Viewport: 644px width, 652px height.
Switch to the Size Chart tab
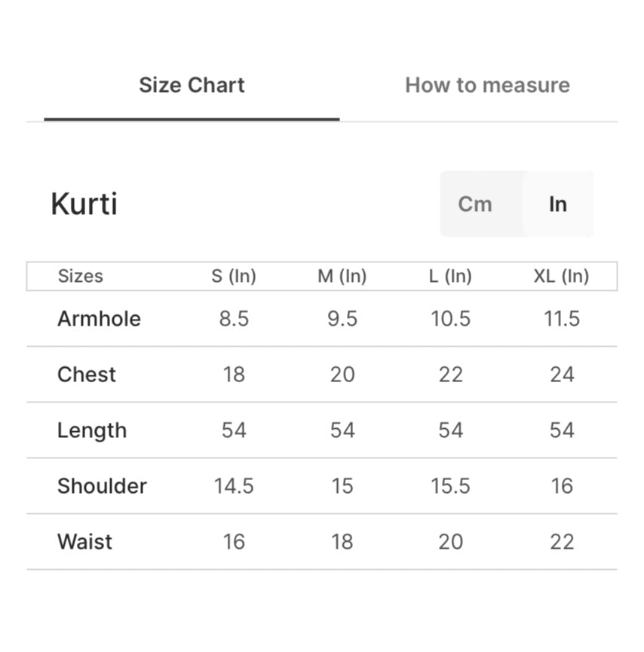point(192,85)
